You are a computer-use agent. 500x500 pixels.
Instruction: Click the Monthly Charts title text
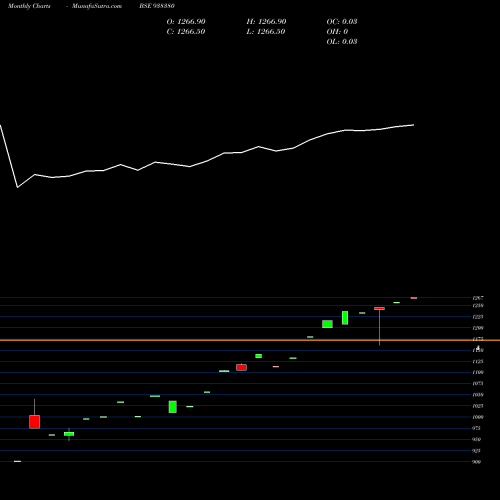(29, 6)
